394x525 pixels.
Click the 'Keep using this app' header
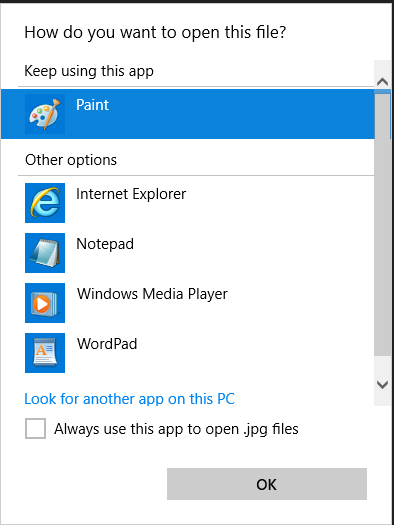click(89, 71)
